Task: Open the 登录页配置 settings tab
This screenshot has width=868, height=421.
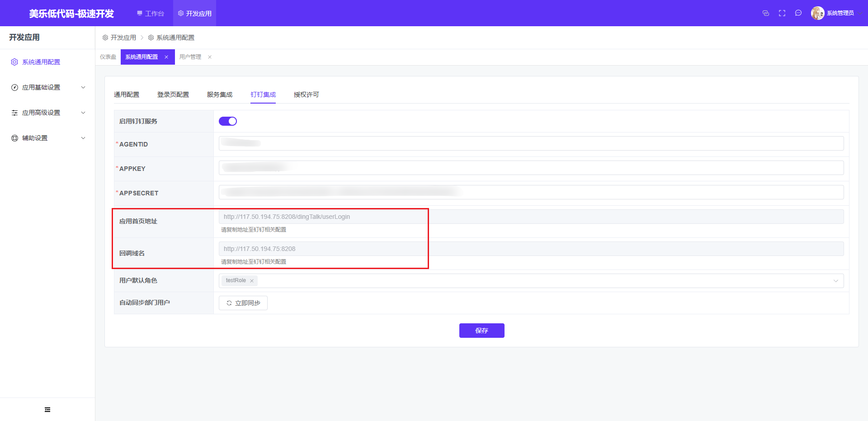Action: point(173,95)
